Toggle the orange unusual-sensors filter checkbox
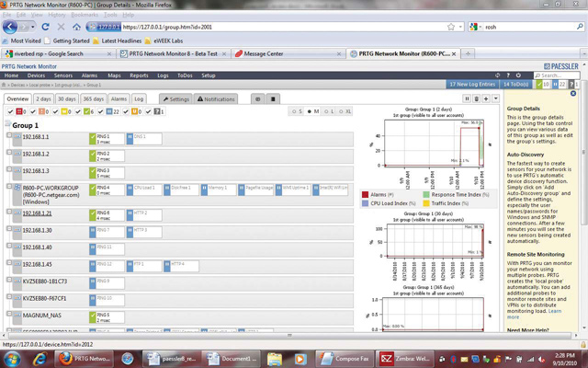Image resolution: width=588 pixels, height=368 pixels. click(126, 111)
